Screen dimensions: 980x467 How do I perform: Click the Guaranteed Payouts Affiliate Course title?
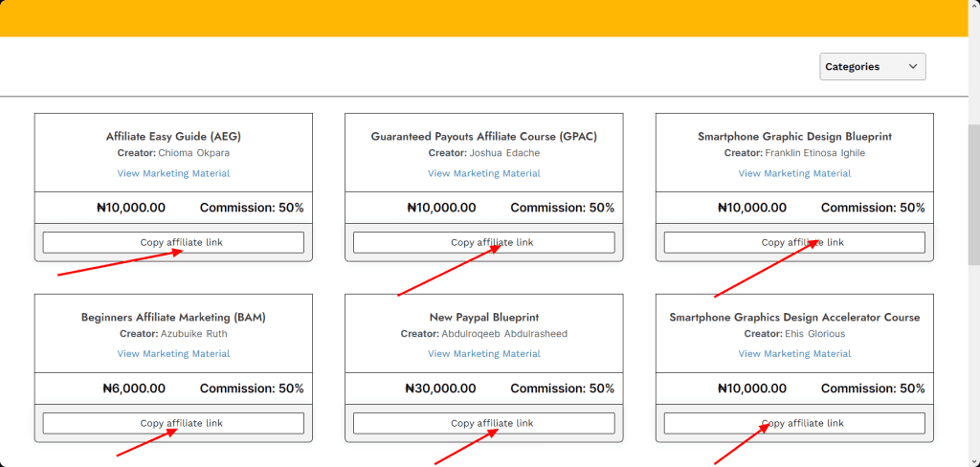(x=483, y=137)
